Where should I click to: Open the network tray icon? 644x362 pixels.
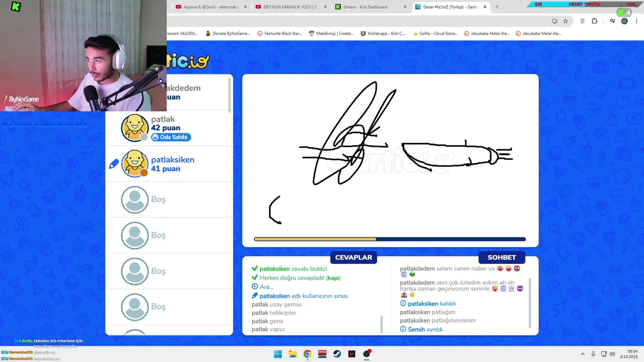coord(603,354)
